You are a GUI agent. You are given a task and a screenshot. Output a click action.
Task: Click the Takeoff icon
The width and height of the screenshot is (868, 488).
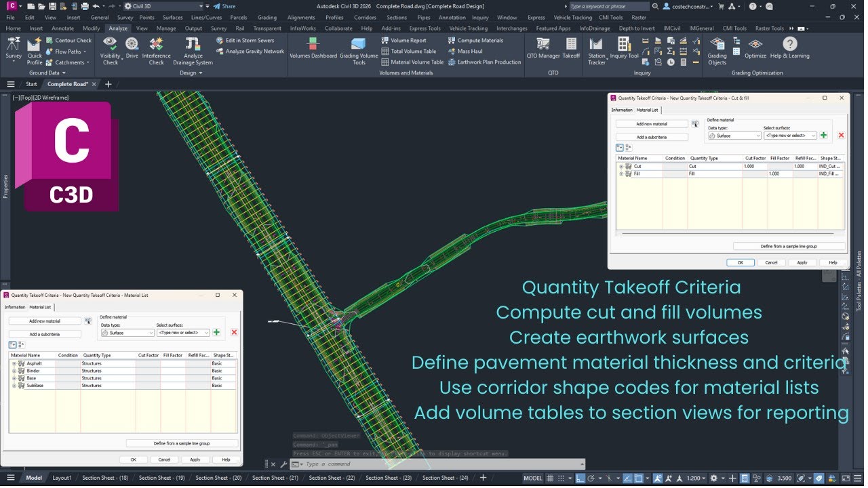point(572,49)
